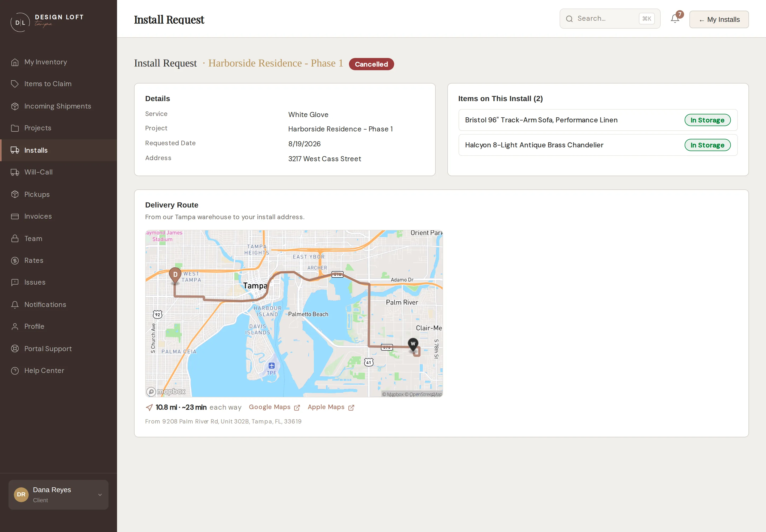The width and height of the screenshot is (766, 532).
Task: Open Issues page
Action: pos(58,282)
